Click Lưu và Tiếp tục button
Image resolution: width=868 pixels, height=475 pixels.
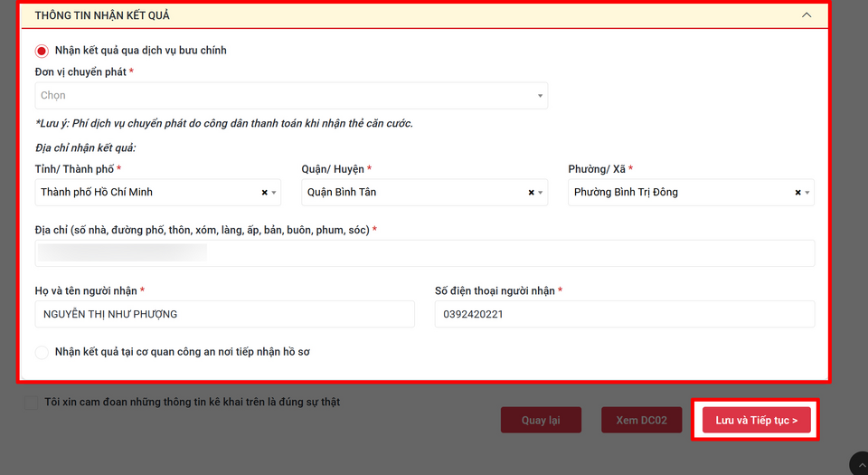point(756,421)
